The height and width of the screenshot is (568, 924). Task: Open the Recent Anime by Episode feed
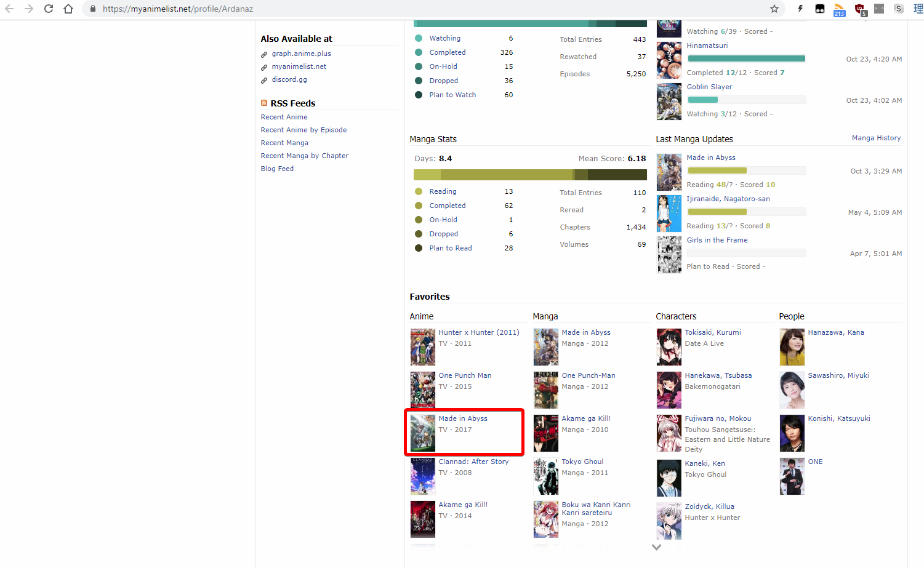tap(303, 130)
